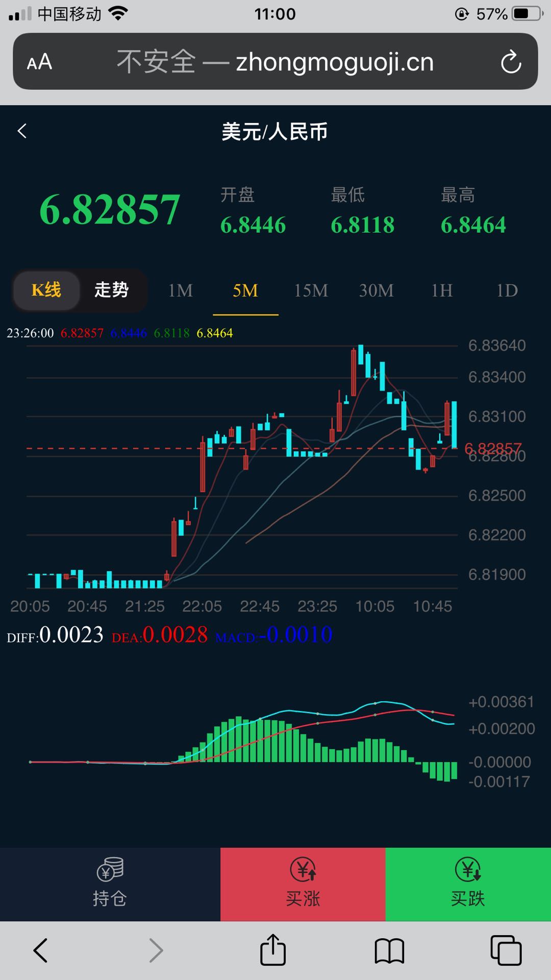Open Safari tabs overview icon
The width and height of the screenshot is (551, 980).
(x=506, y=950)
